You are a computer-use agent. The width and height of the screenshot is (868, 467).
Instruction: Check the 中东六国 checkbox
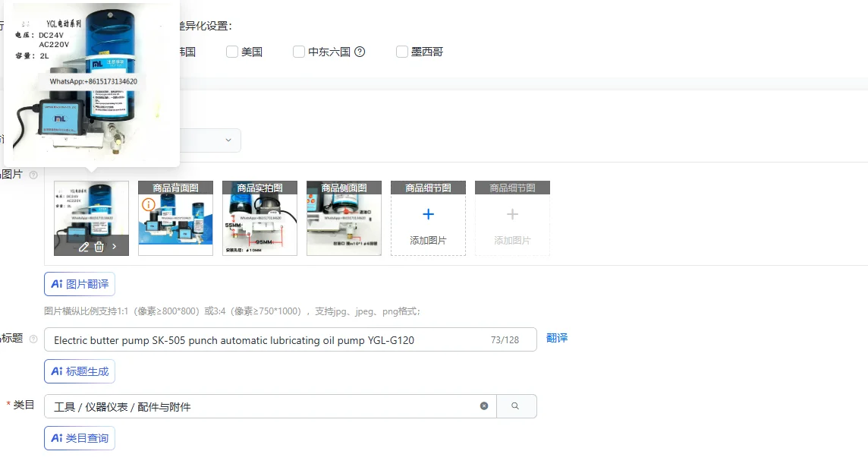point(299,52)
